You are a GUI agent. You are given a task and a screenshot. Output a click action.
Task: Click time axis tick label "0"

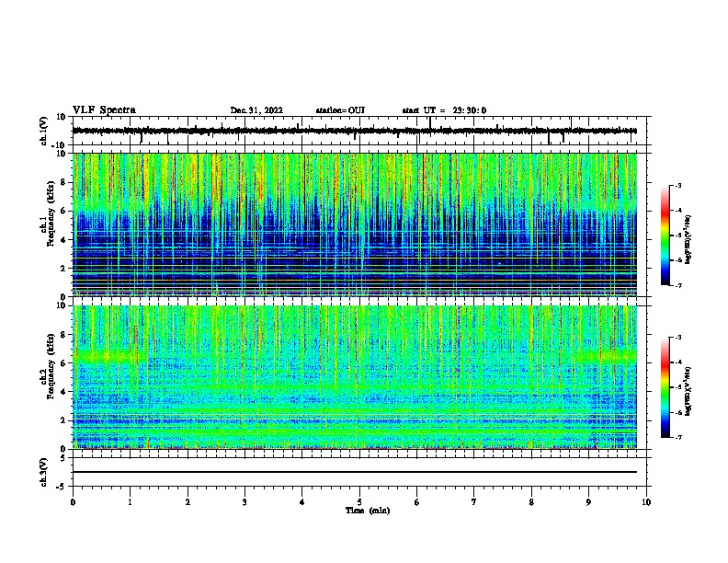73,502
